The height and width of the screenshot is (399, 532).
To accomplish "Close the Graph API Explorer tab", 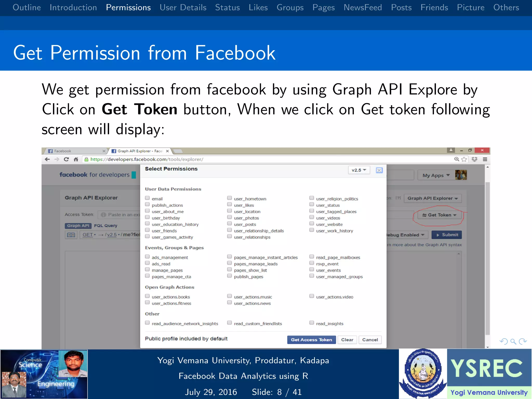I will 167,151.
